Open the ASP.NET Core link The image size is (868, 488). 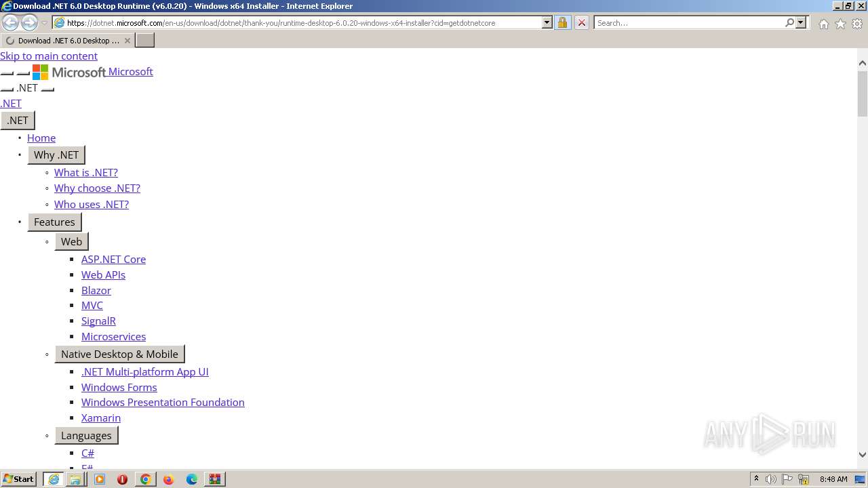pyautogui.click(x=113, y=260)
